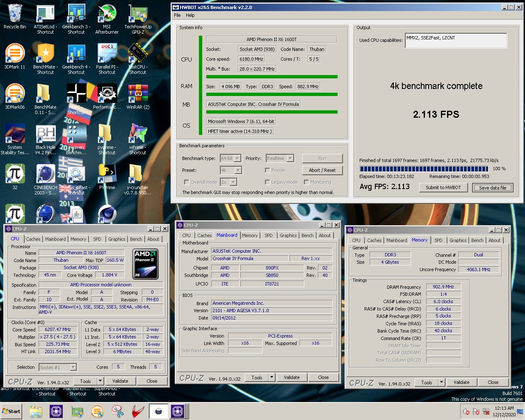The height and width of the screenshot is (420, 525).
Task: Open the SuperPi 32 icon
Action: pos(15,177)
